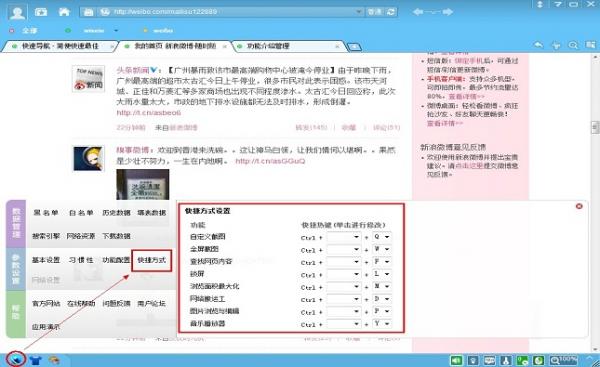The width and height of the screenshot is (600, 367).
Task: Open the 黑名单 menu item
Action: tap(46, 213)
